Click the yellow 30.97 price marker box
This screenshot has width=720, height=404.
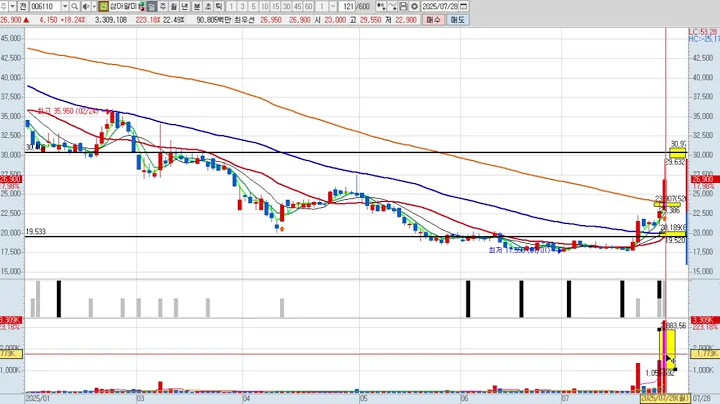pos(678,152)
